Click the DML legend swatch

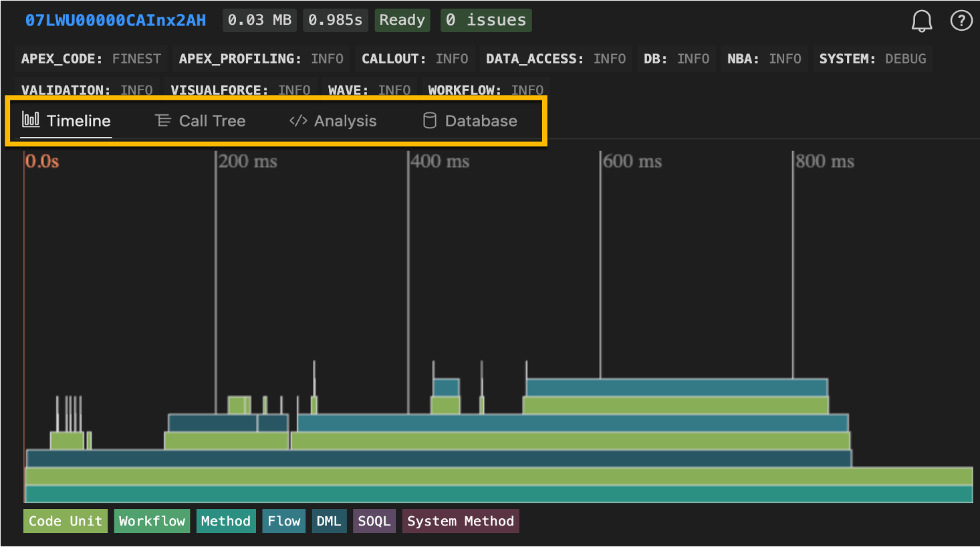point(328,521)
